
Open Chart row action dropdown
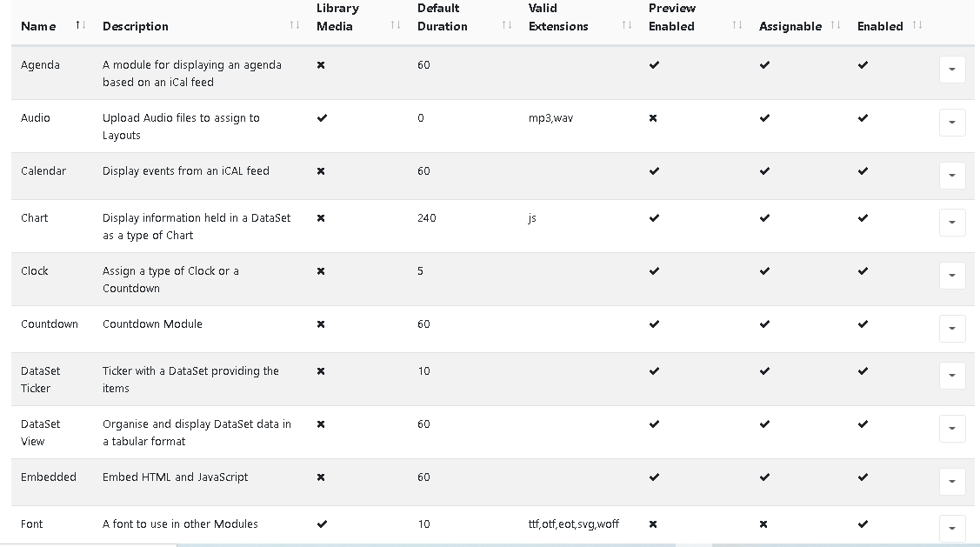pyautogui.click(x=952, y=223)
